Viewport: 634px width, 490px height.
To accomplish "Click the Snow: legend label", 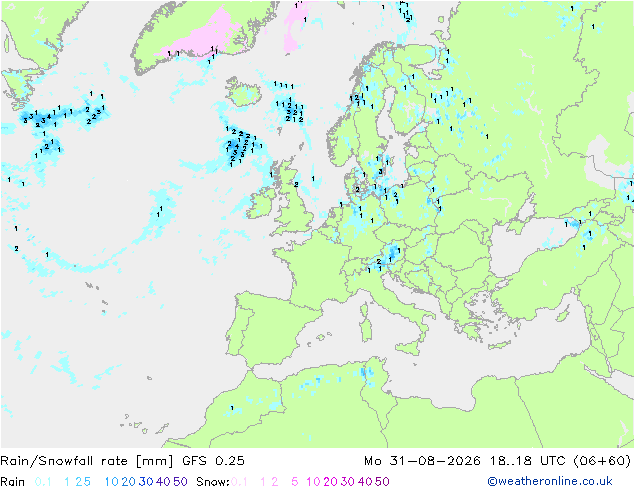I will pos(213,482).
